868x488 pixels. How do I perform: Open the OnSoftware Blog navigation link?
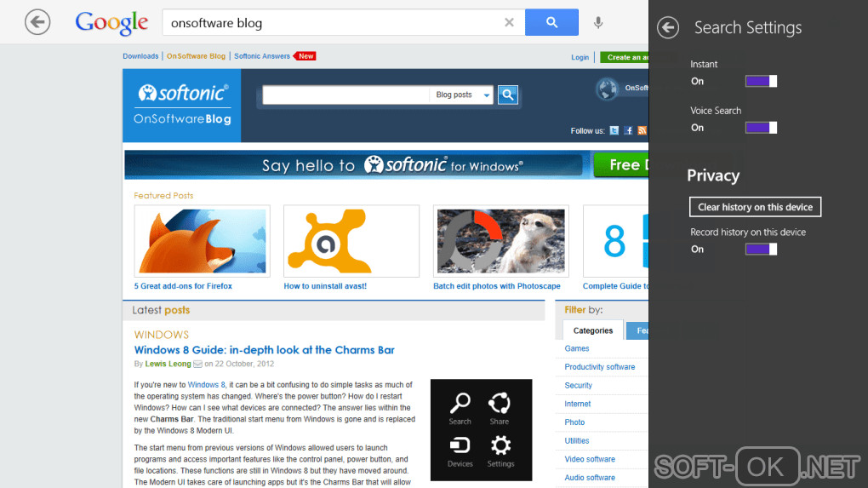[x=196, y=56]
